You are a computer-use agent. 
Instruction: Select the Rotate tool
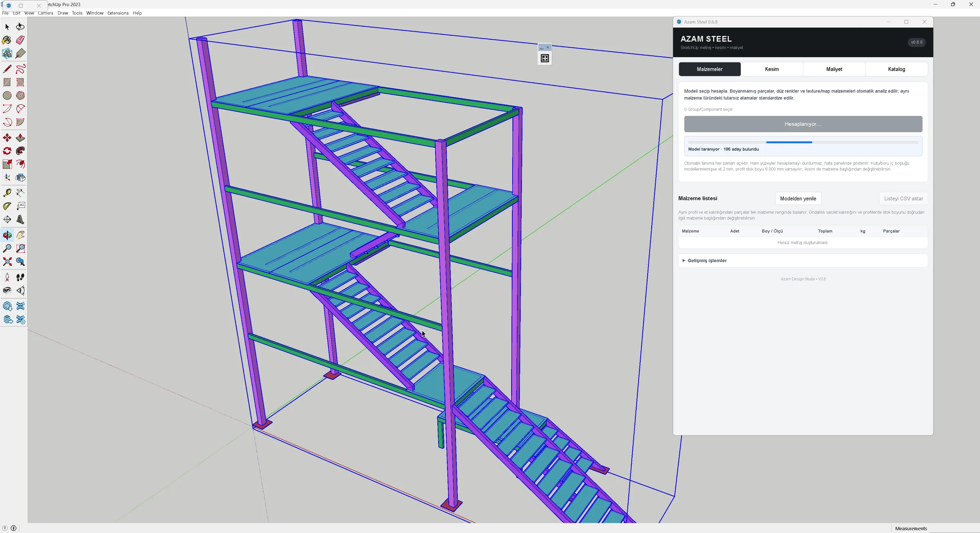pos(7,151)
